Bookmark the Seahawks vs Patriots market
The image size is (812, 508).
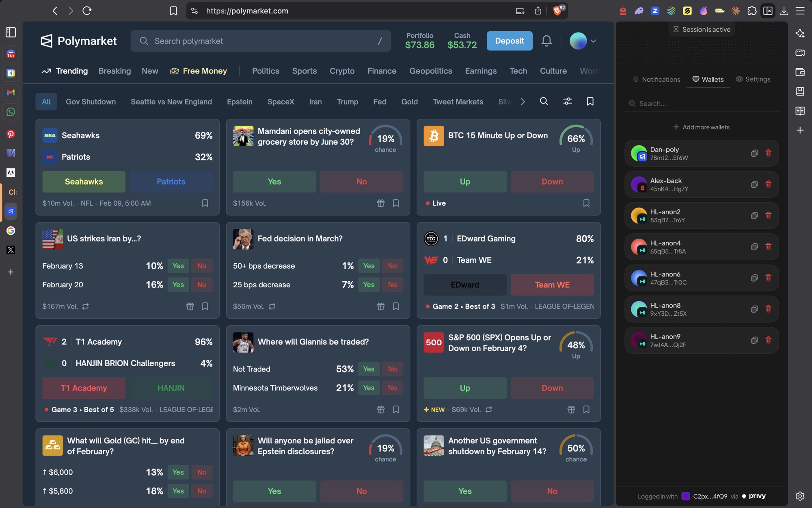tap(205, 203)
